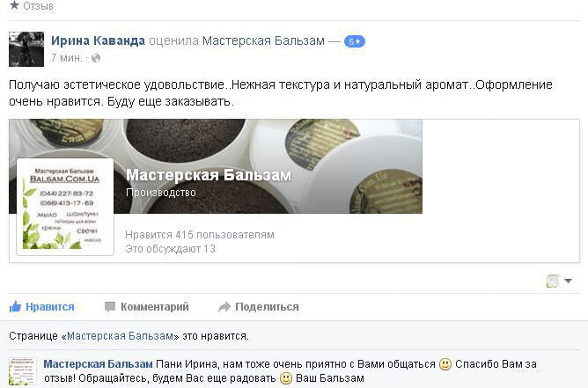Screen dimensions: 588x388
Task: Click the Комментарий button
Action: (x=155, y=307)
